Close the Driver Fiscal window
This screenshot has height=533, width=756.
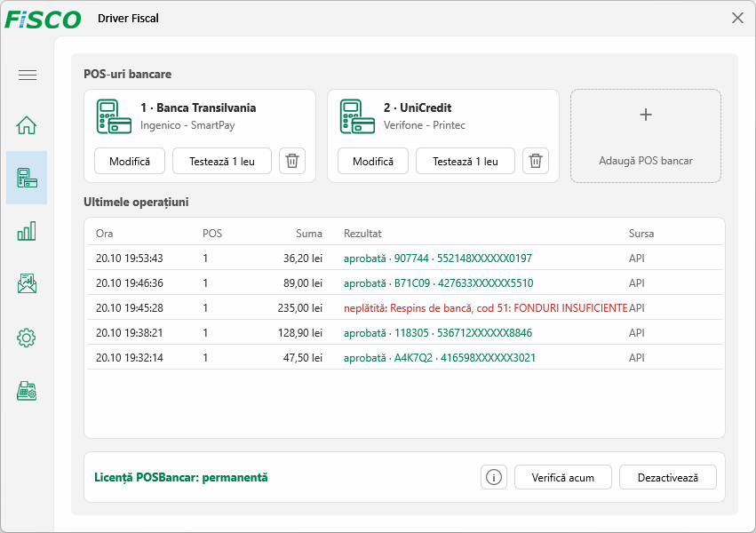click(x=737, y=19)
